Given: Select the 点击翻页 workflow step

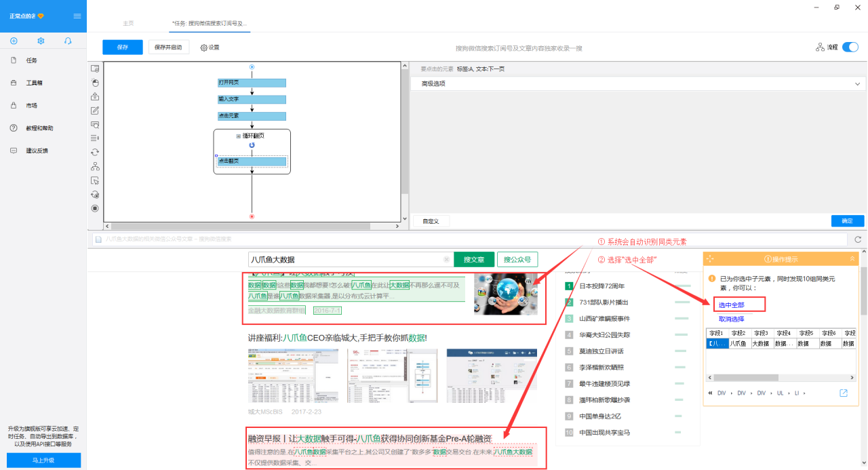Looking at the screenshot, I should click(252, 161).
